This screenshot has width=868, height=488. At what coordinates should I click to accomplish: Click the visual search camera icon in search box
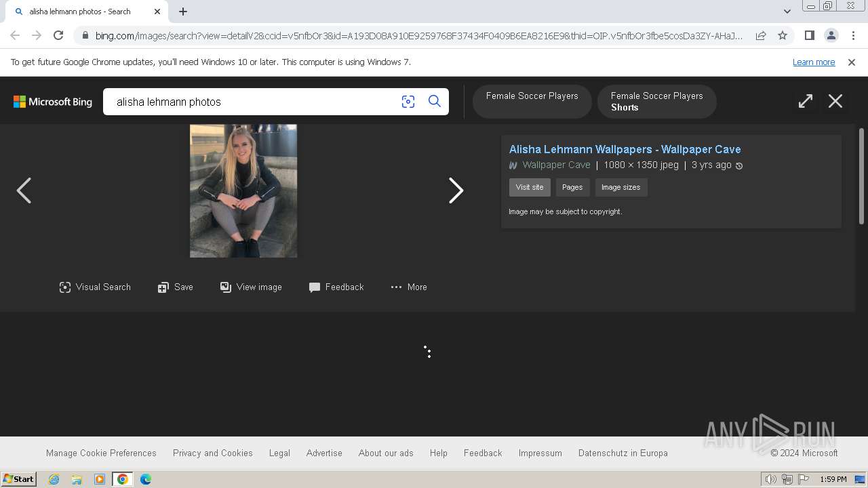pyautogui.click(x=408, y=102)
